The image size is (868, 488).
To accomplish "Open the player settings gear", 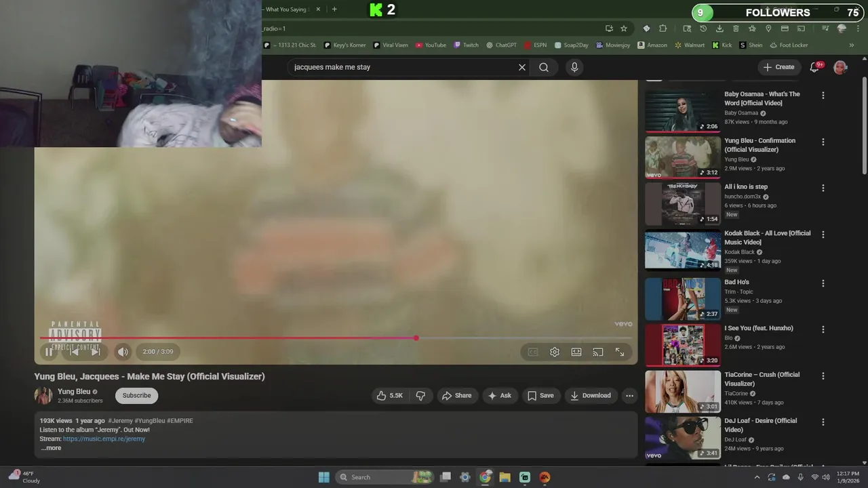I will (x=555, y=352).
